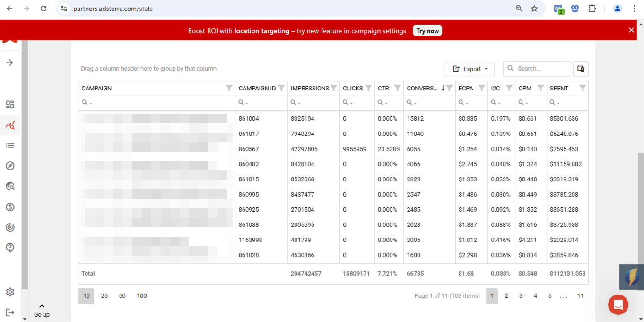Open the settings gear in sidebar

click(10, 292)
